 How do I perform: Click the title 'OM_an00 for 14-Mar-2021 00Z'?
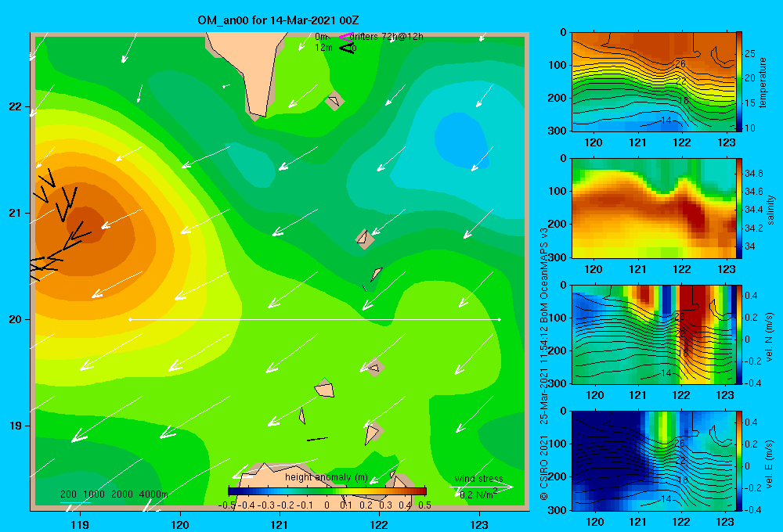coord(278,20)
